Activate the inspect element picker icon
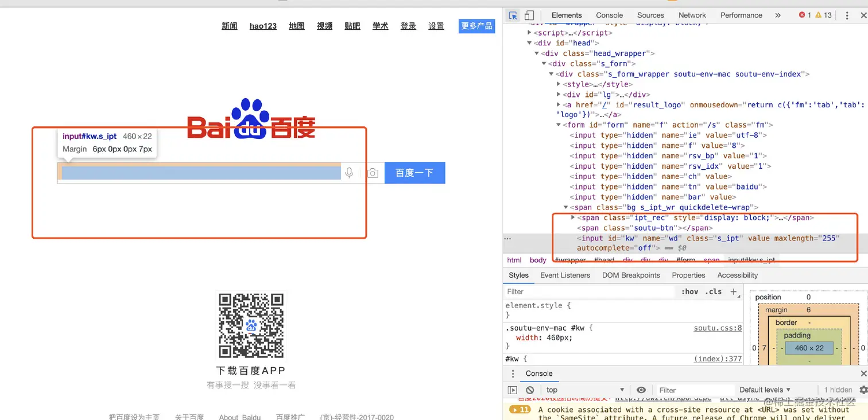 point(513,15)
